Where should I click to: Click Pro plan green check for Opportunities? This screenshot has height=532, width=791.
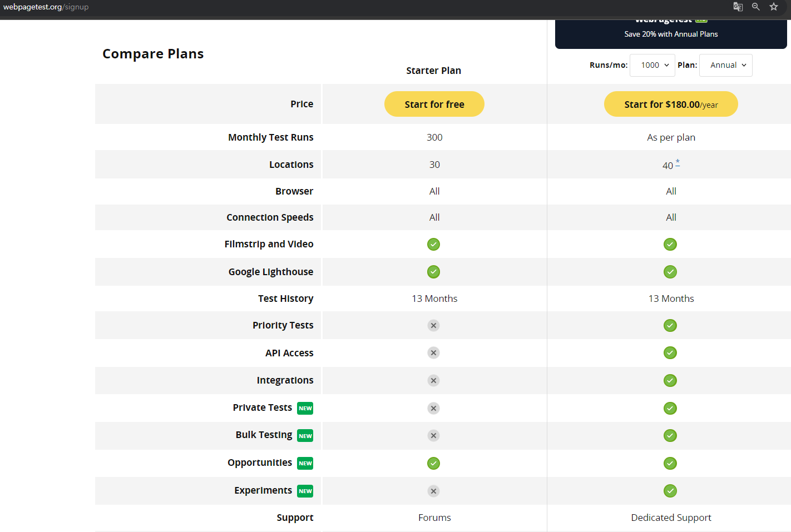670,463
